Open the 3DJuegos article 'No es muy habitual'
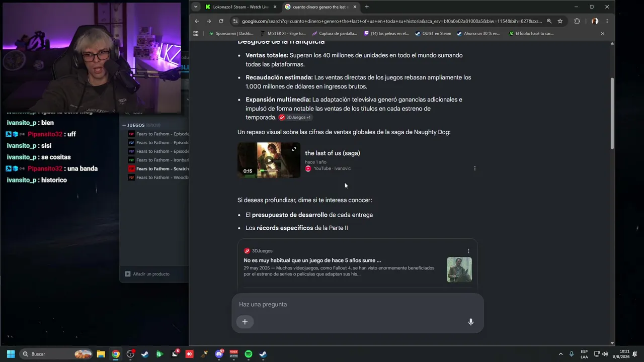 (312, 260)
